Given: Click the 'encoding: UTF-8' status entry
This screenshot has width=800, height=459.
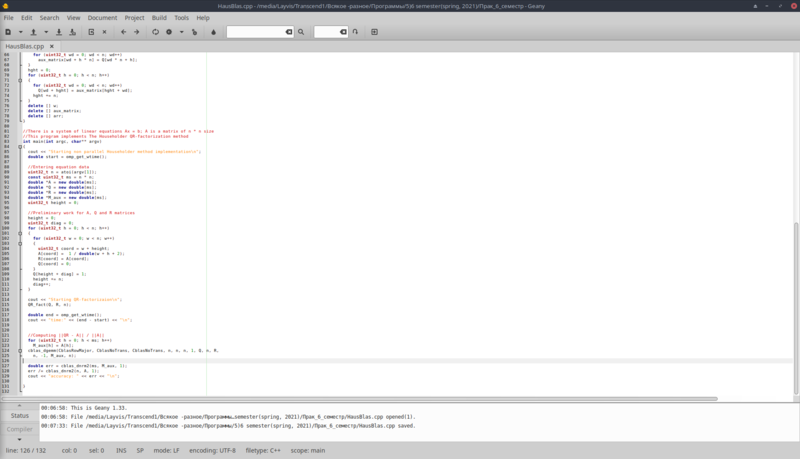Looking at the screenshot, I should [x=212, y=450].
